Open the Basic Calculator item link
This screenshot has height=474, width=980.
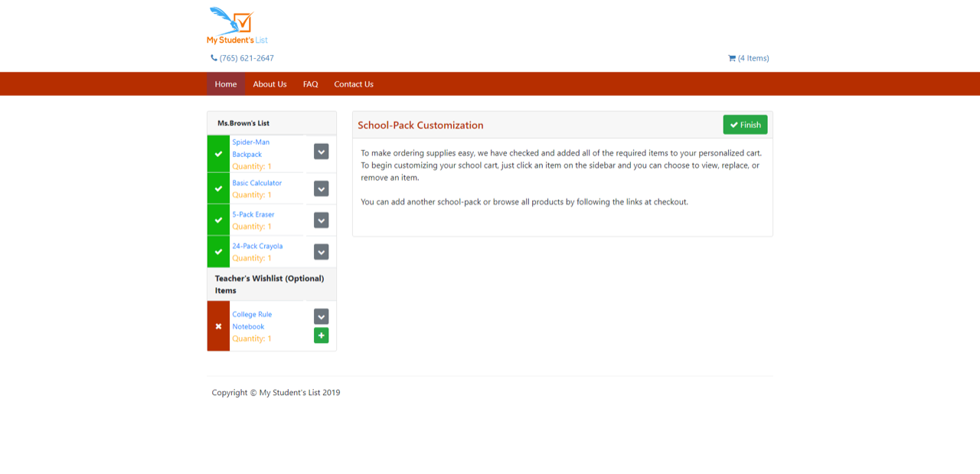pyautogui.click(x=257, y=183)
